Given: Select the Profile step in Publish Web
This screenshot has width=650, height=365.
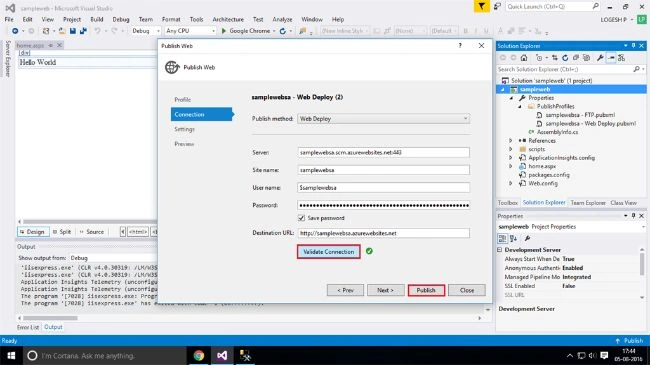Looking at the screenshot, I should pos(182,100).
